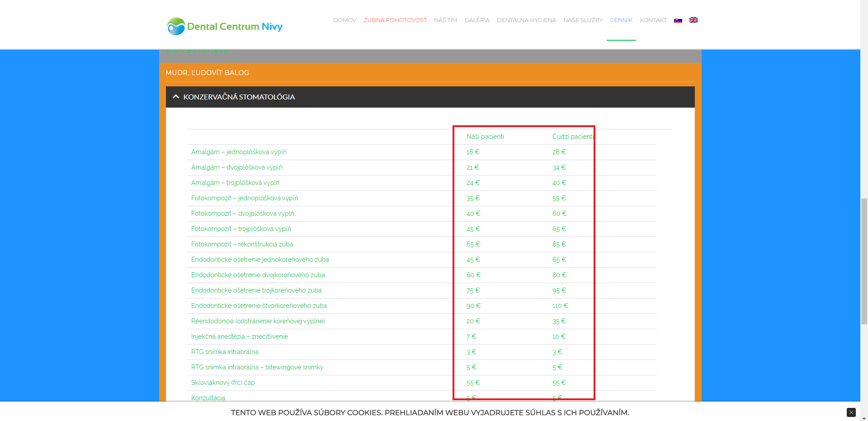
Task: Open the Domov menu item
Action: (344, 20)
